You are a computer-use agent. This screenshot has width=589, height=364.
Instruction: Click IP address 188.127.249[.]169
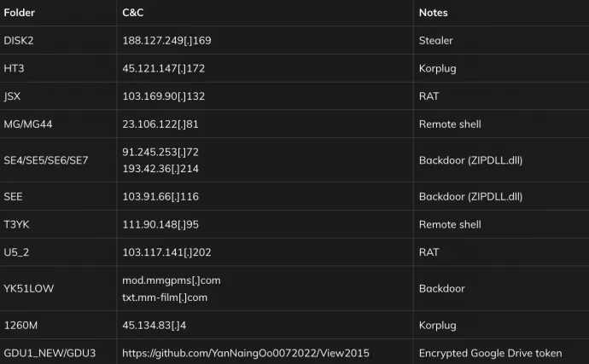coord(166,41)
